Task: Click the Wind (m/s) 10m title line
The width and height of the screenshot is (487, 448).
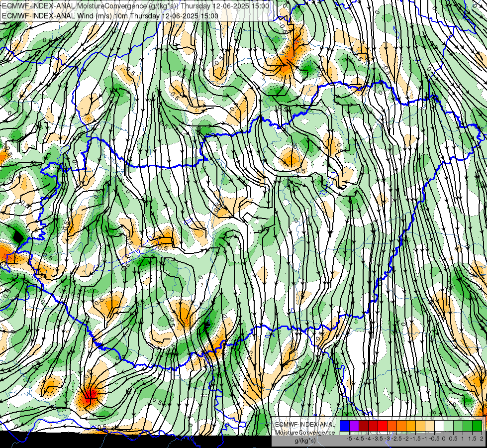Action: (110, 15)
